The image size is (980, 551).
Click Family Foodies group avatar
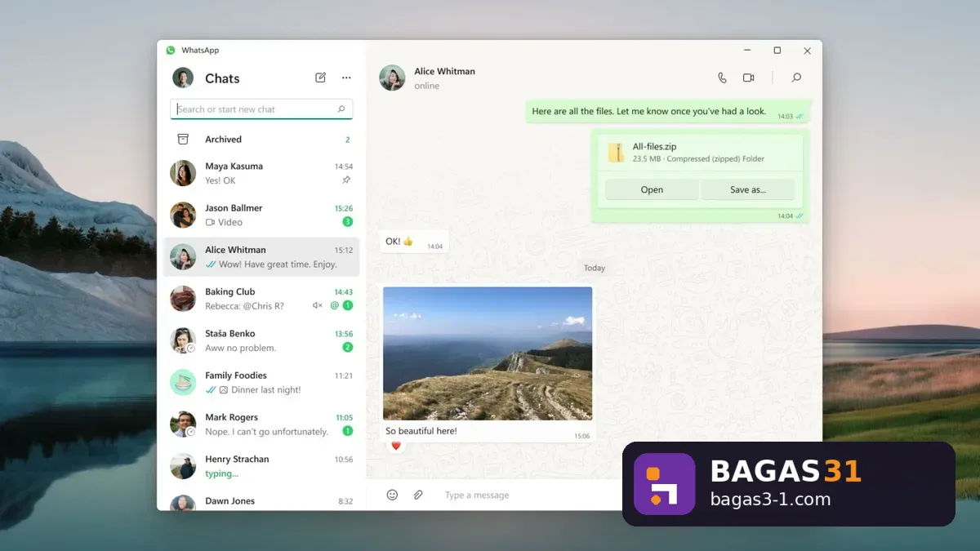pos(183,382)
